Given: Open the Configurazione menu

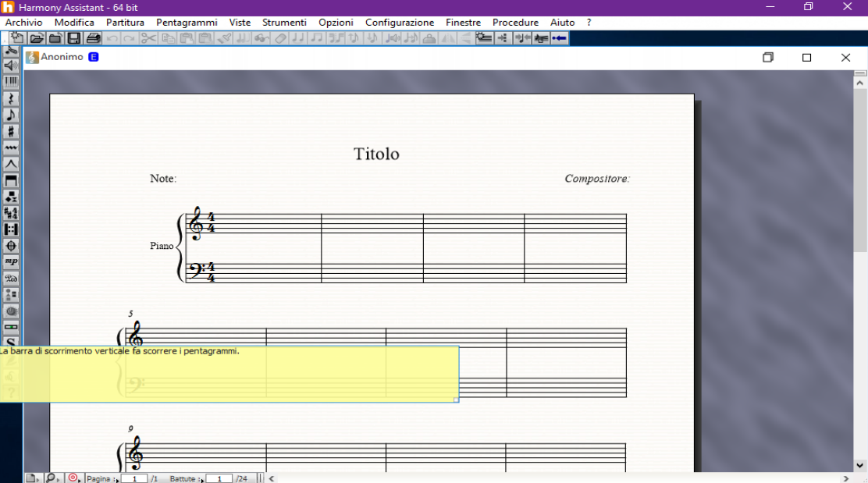Looking at the screenshot, I should (x=400, y=23).
